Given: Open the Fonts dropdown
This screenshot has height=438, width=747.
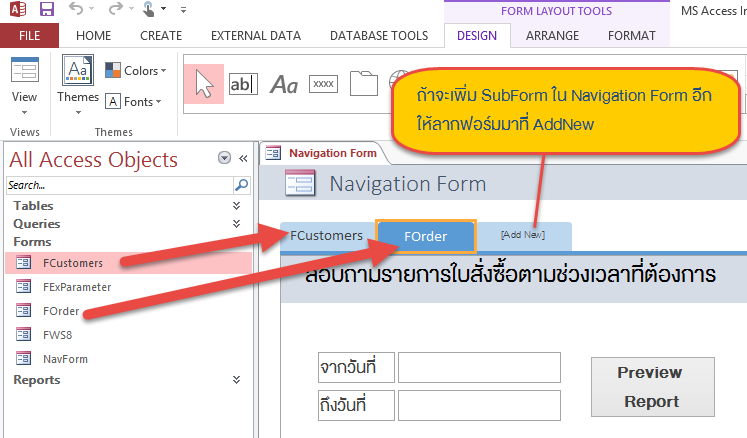Looking at the screenshot, I should point(133,102).
